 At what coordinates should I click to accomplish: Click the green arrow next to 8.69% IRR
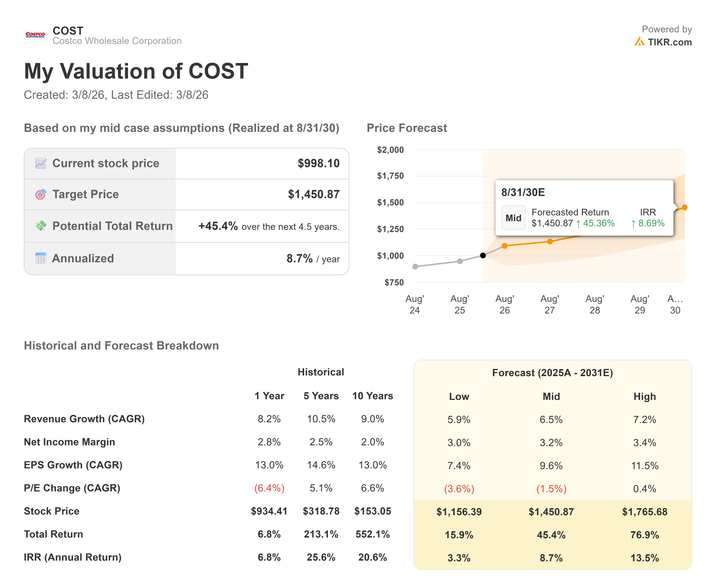coord(633,224)
